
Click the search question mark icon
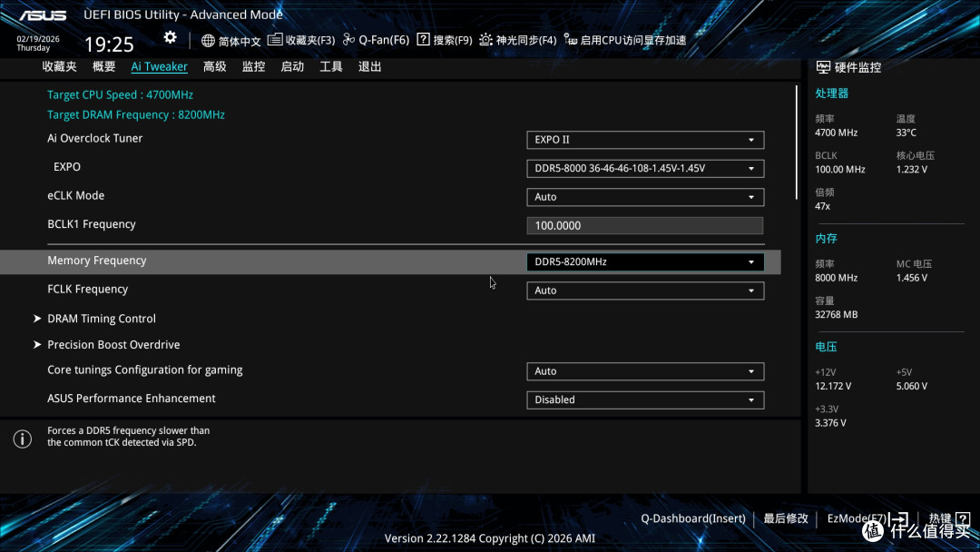(x=423, y=39)
